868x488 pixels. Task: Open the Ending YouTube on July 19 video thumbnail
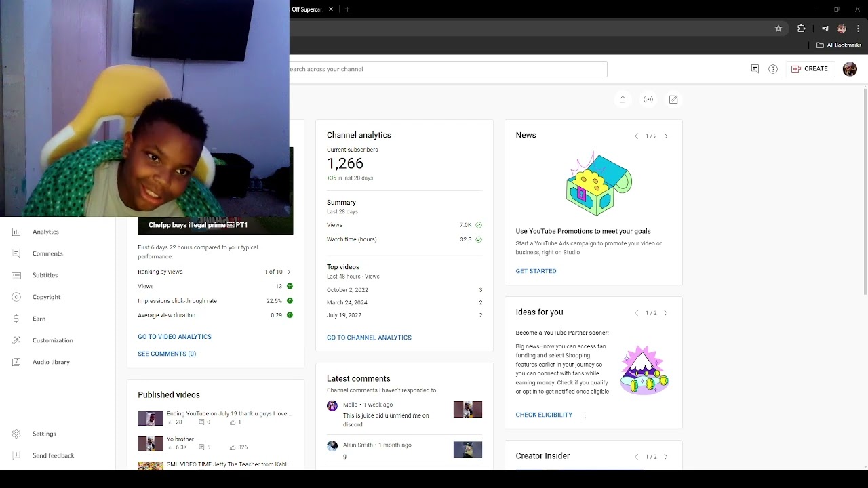151,418
